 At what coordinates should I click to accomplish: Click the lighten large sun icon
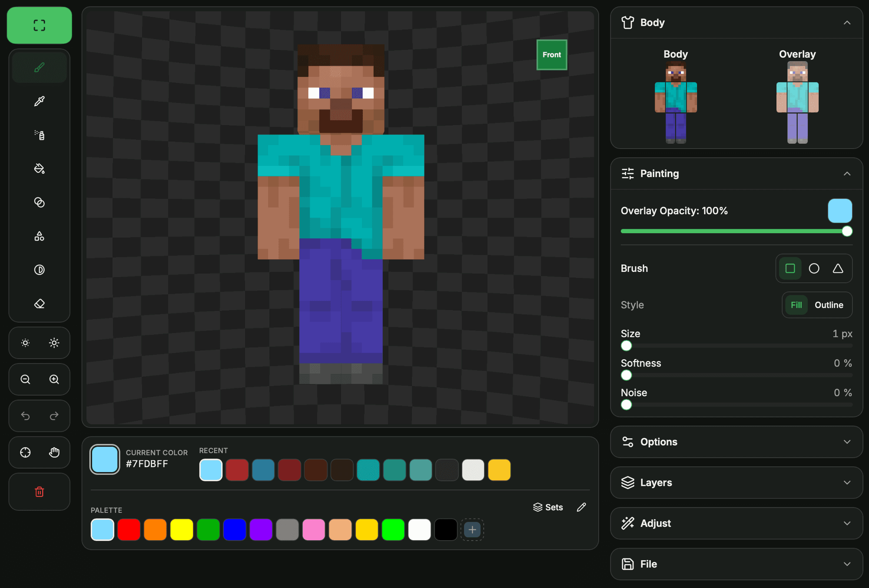(x=54, y=343)
